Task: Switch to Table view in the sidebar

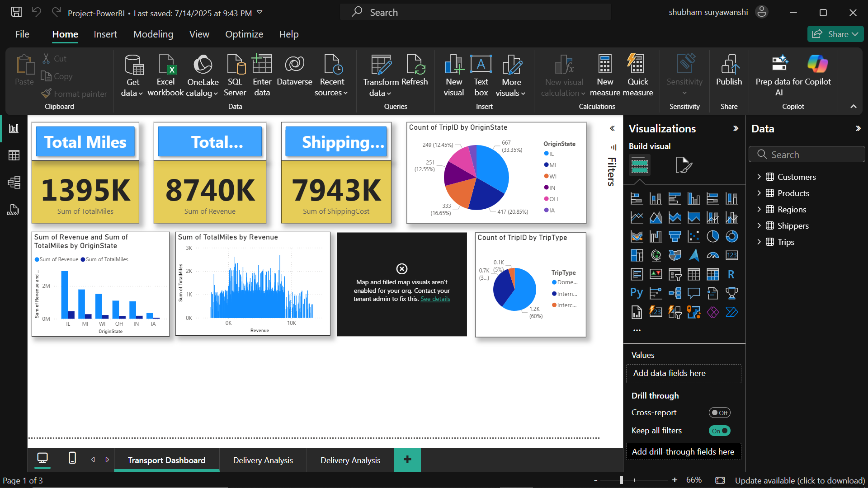Action: click(x=14, y=155)
